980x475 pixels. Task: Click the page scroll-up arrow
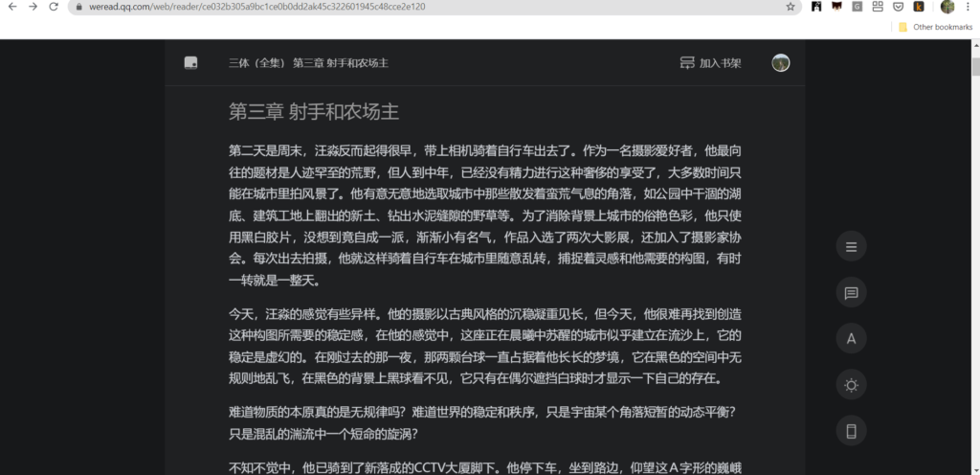pos(975,44)
